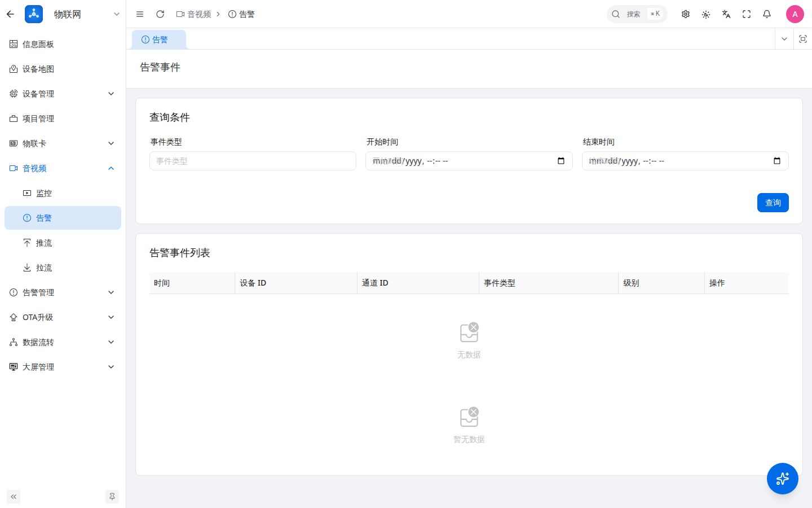The height and width of the screenshot is (508, 812).
Task: Click the 告警管理 alert icon
Action: (x=14, y=292)
